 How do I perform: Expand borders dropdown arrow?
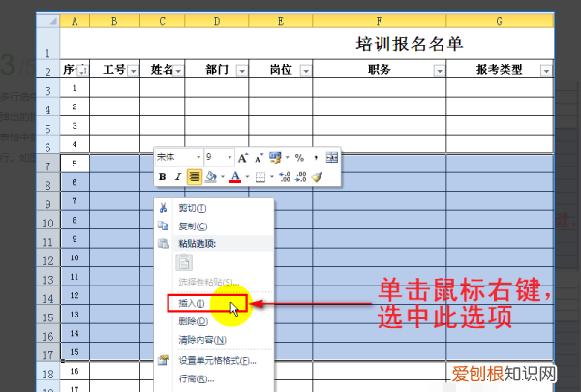pos(271,177)
